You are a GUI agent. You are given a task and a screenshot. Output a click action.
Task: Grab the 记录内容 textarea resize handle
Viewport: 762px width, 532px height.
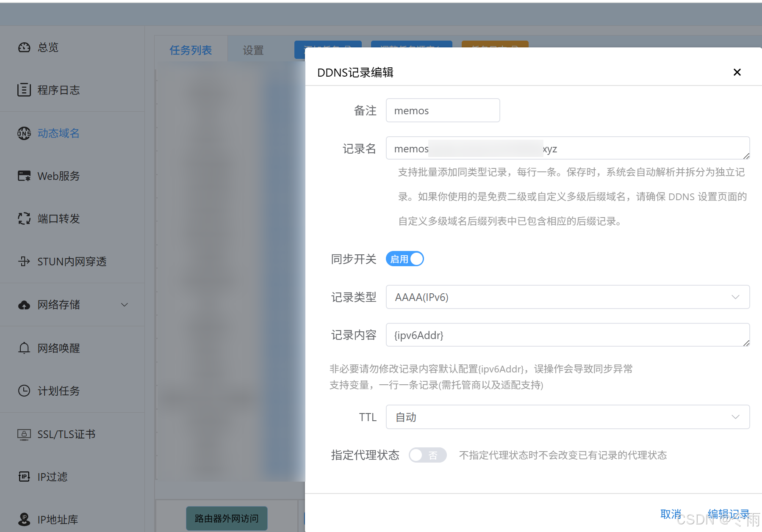[746, 343]
